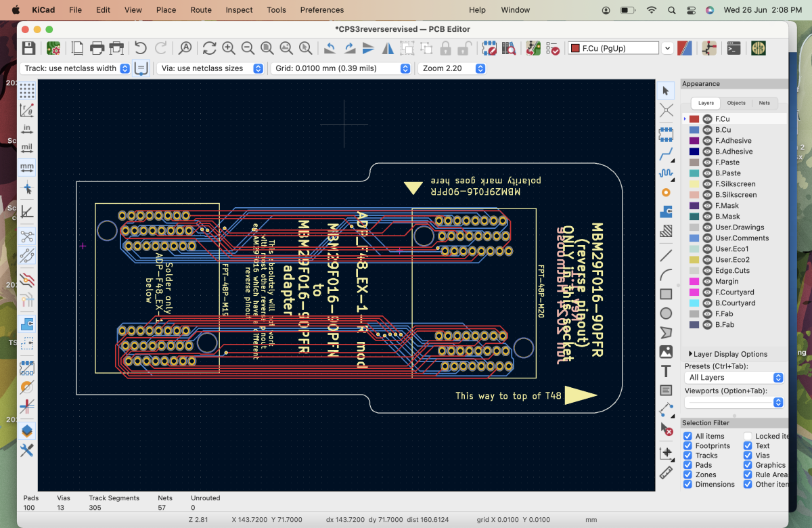The image size is (812, 528).
Task: Toggle B.Fab layer visibility
Action: (x=707, y=325)
